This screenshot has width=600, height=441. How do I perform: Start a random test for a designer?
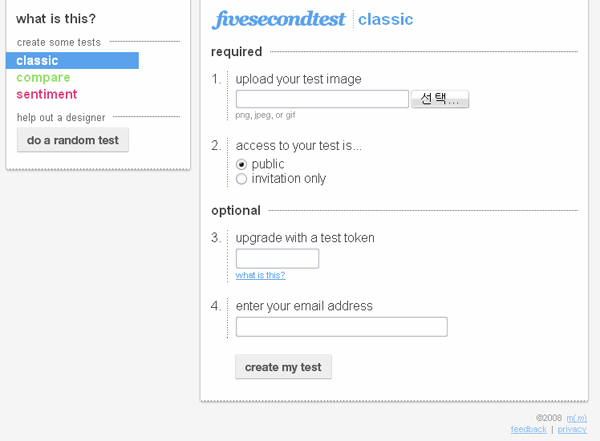point(73,140)
